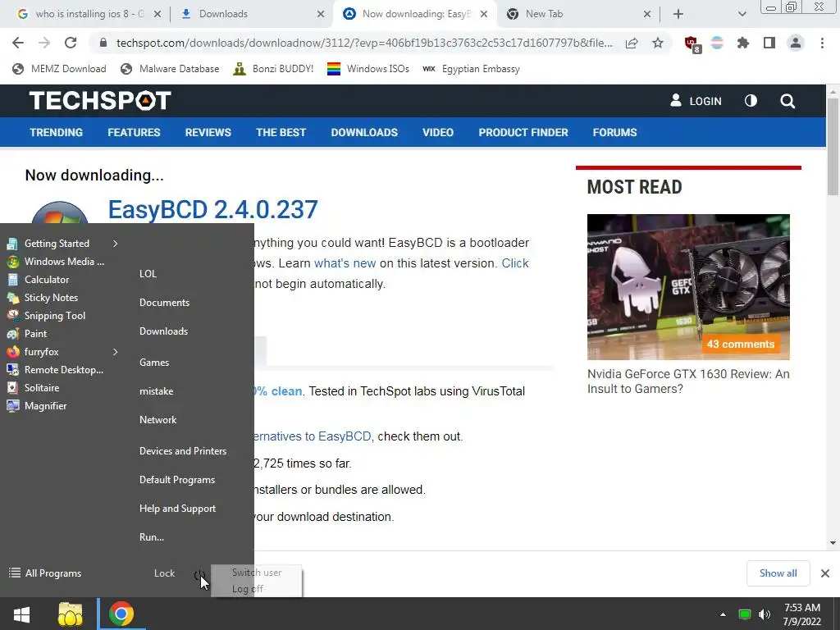Screen dimensions: 840x630
Task: Open Chrome's three-dot menu
Action: [822, 43]
